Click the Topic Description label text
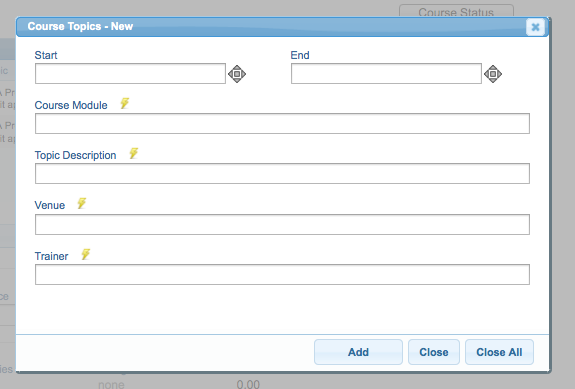The image size is (575, 389). (75, 155)
